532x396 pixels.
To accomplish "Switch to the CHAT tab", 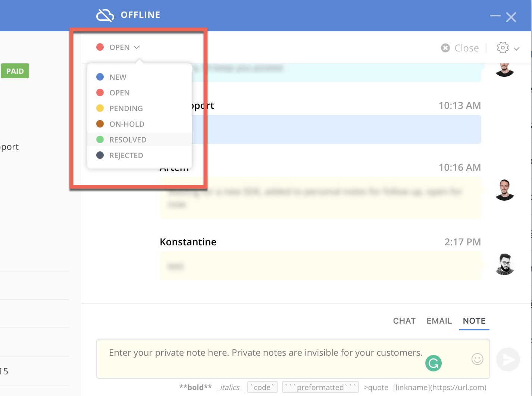I will (404, 321).
